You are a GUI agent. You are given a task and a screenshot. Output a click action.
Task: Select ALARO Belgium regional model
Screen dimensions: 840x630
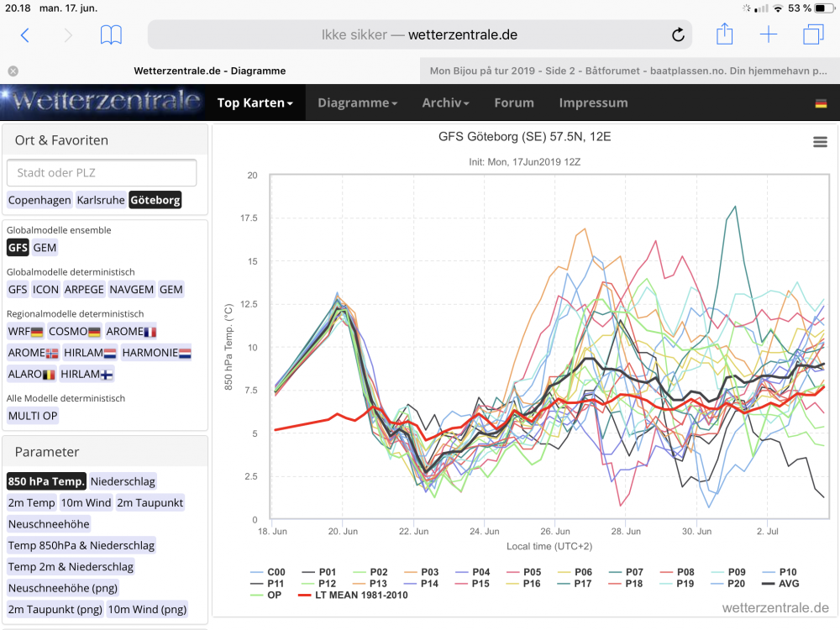(x=32, y=374)
